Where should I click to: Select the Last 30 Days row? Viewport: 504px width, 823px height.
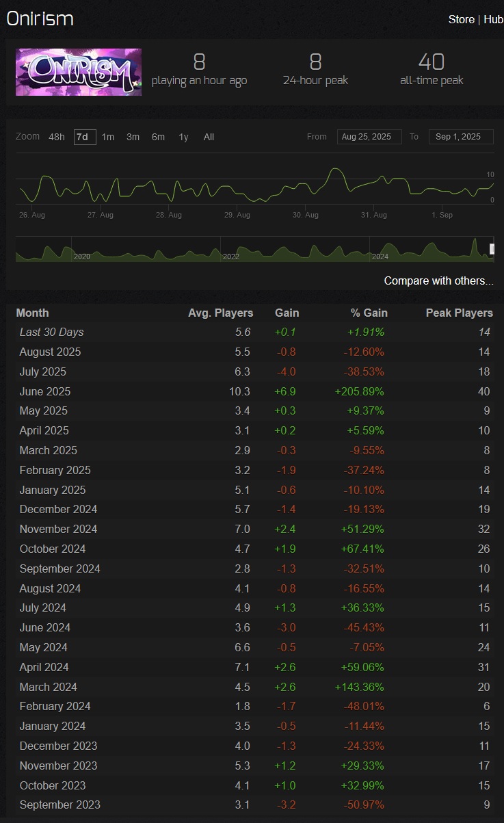point(254,332)
